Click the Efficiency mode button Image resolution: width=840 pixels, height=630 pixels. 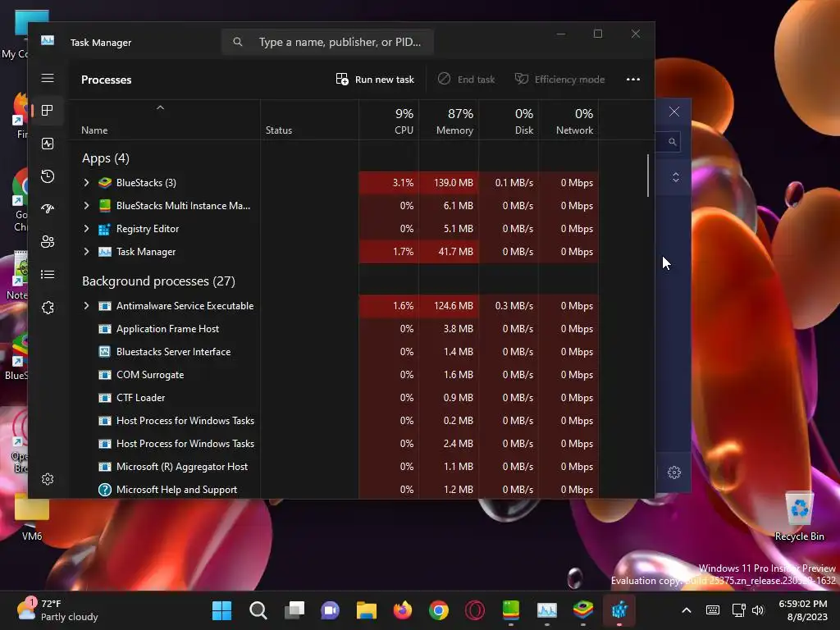click(x=559, y=80)
